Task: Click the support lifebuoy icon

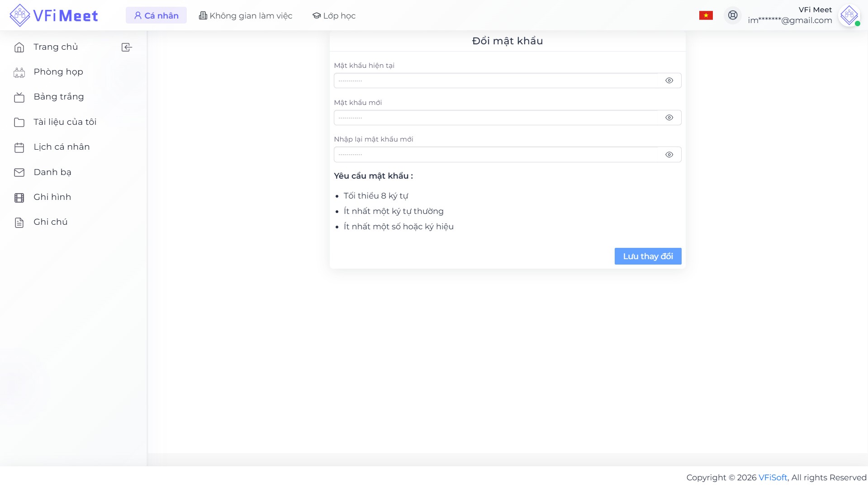Action: point(733,15)
